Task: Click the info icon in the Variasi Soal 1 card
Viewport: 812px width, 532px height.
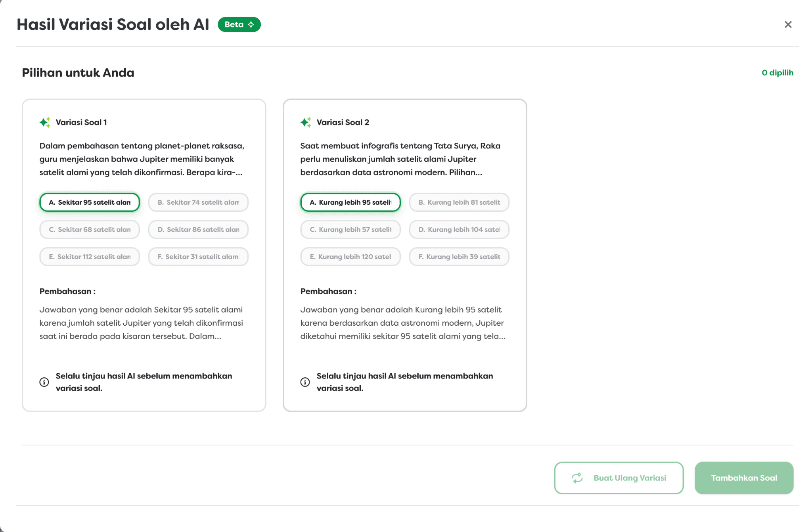Action: pos(44,382)
